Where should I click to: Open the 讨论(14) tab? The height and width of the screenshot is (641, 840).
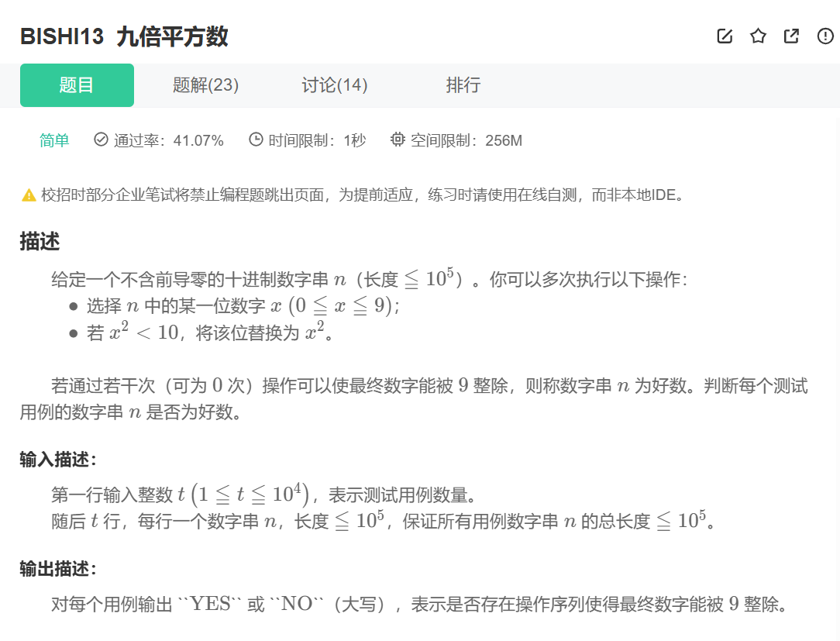(335, 85)
